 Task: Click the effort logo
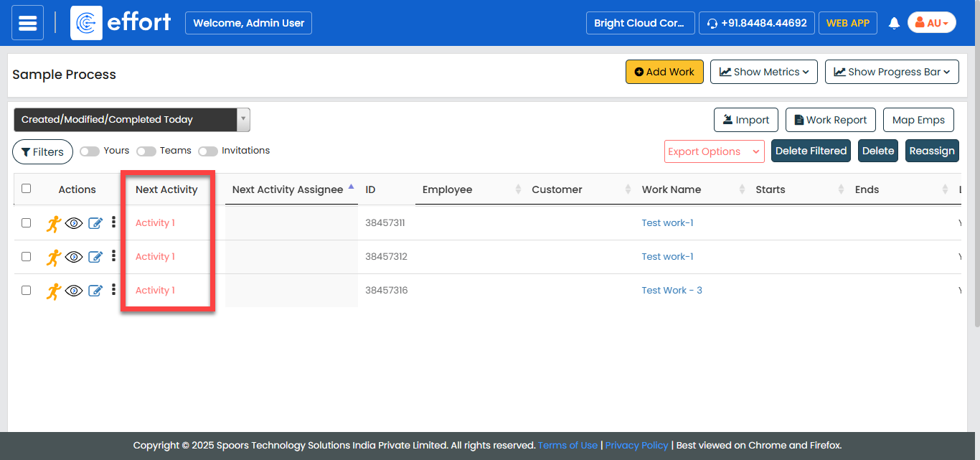[122, 23]
